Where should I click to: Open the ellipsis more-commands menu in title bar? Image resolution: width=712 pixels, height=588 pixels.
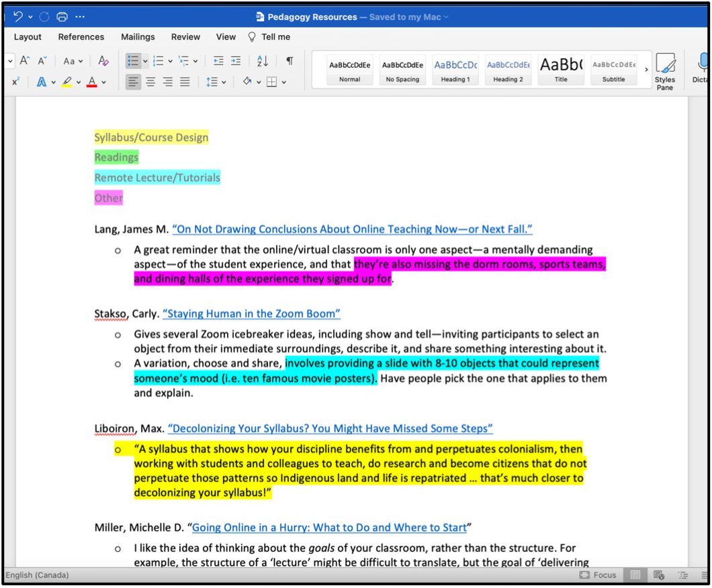tap(80, 17)
